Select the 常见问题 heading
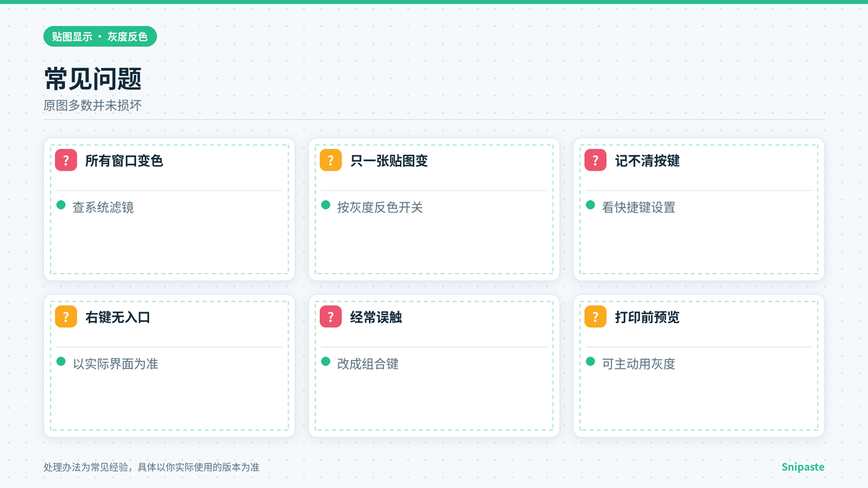 (x=93, y=79)
